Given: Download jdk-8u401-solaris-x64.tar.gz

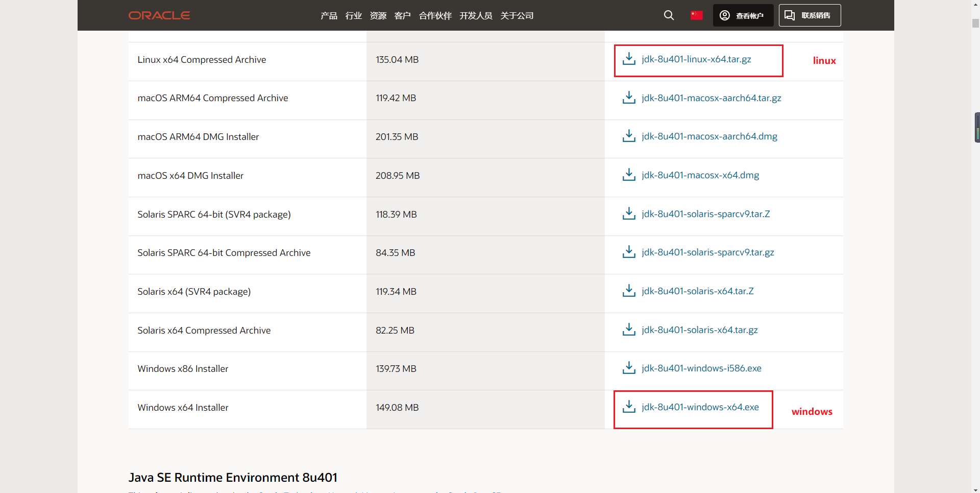Looking at the screenshot, I should tap(699, 330).
